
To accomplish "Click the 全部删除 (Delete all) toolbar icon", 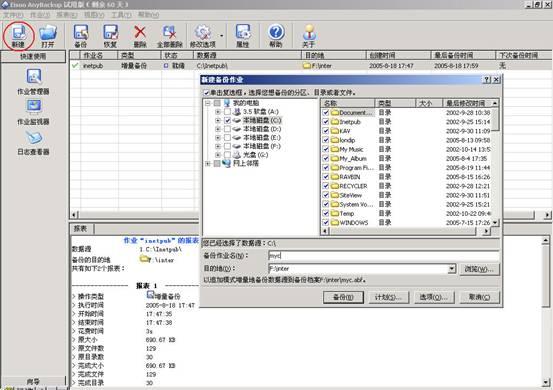I will (x=170, y=35).
